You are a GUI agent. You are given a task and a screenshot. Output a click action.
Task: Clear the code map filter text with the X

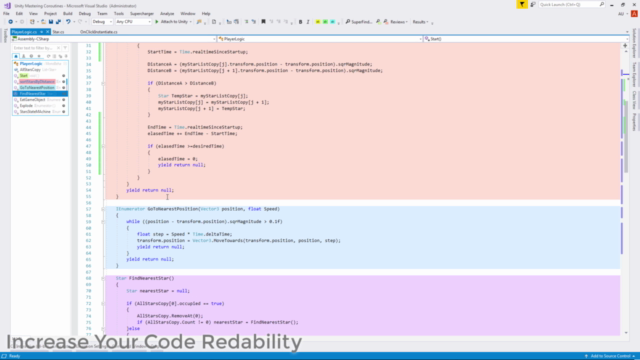(58, 48)
